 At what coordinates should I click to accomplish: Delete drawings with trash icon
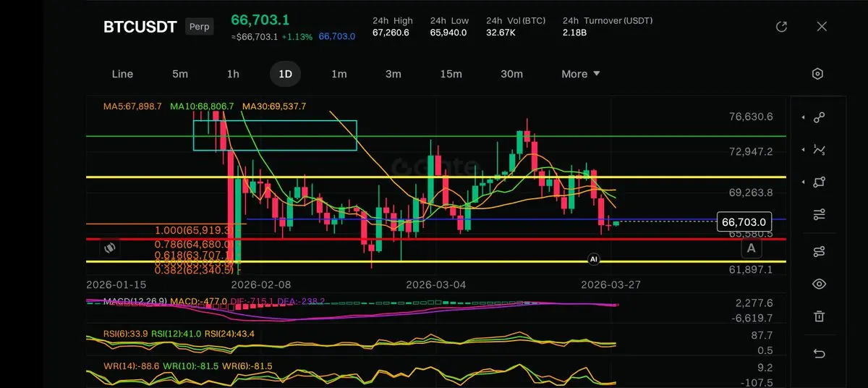(819, 316)
